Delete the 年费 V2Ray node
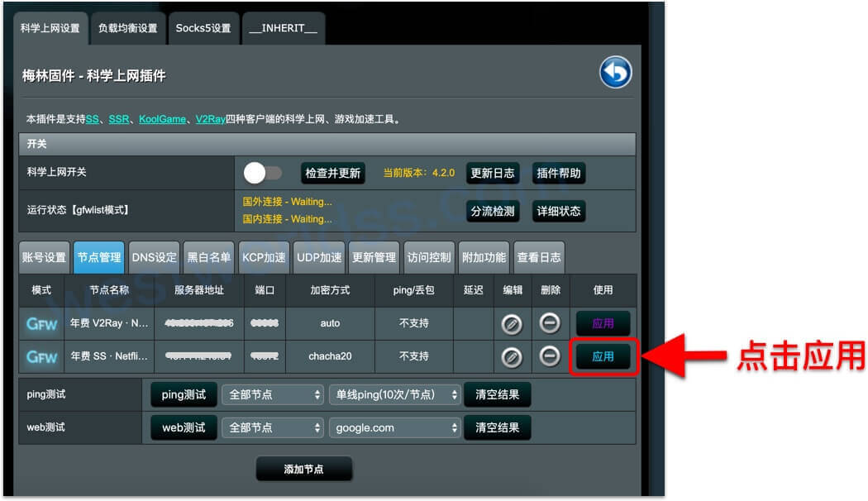868x501 pixels. click(550, 323)
